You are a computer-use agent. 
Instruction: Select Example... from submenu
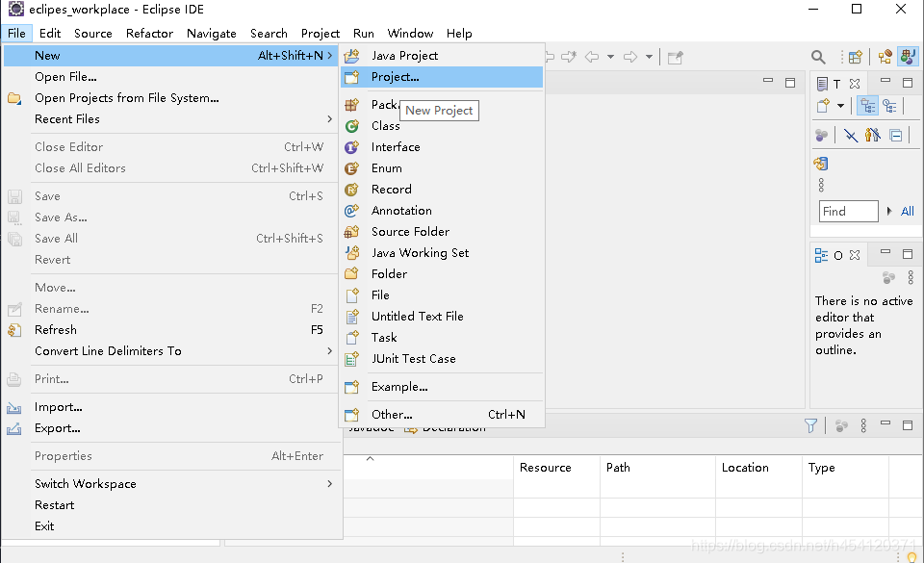[x=442, y=387]
